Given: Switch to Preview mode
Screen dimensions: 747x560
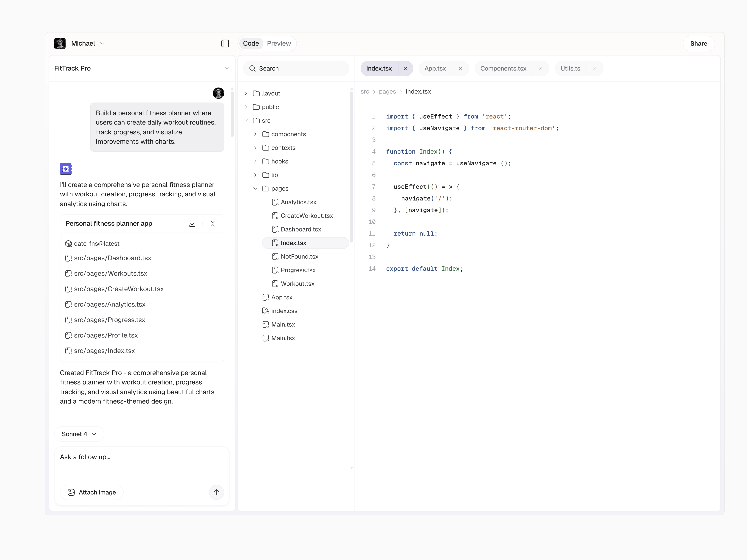Looking at the screenshot, I should pos(279,43).
